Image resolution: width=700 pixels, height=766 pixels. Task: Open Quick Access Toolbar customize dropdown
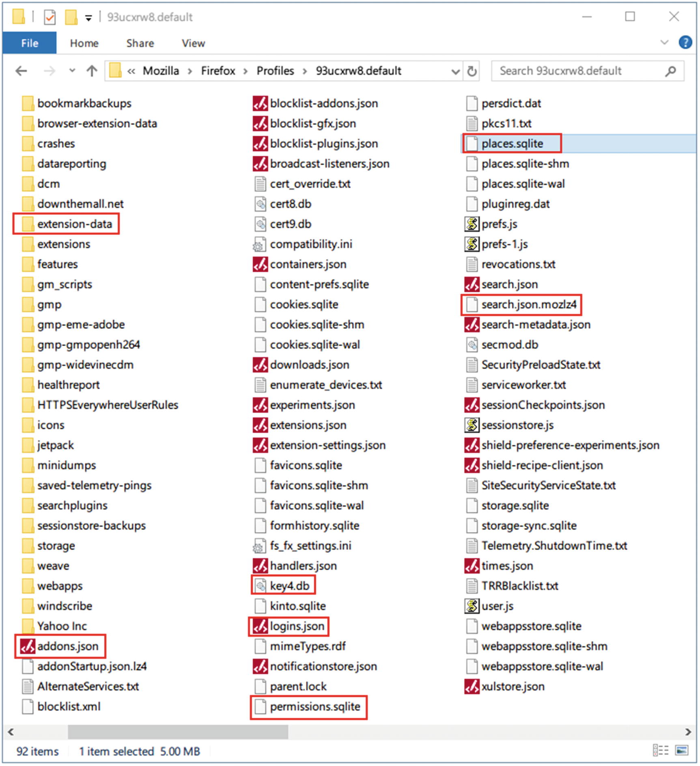[x=88, y=18]
